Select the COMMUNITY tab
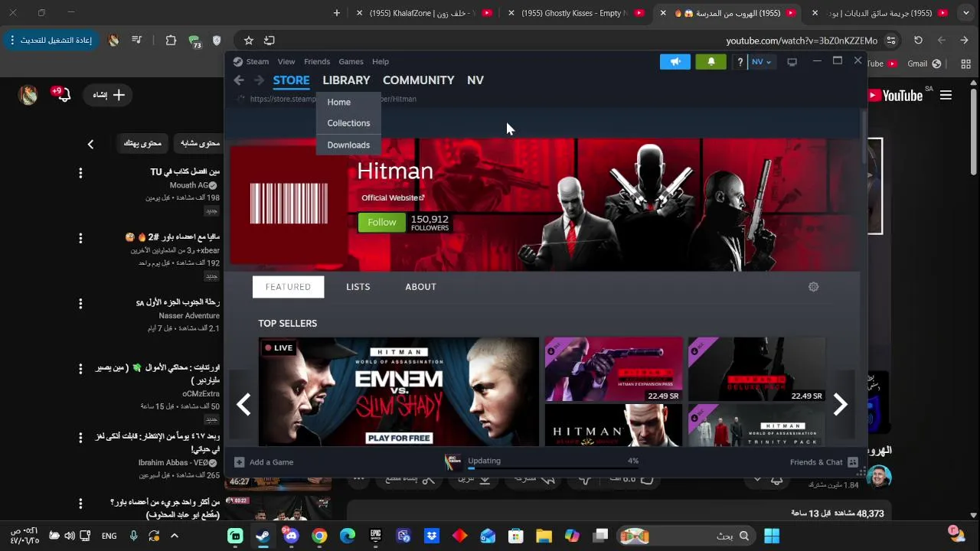The height and width of the screenshot is (551, 980). tap(418, 80)
